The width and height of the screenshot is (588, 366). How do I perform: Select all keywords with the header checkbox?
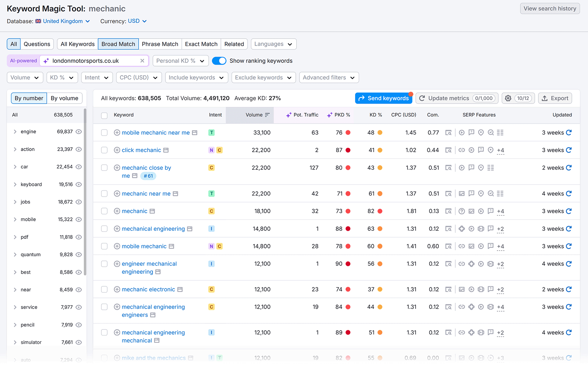[104, 115]
